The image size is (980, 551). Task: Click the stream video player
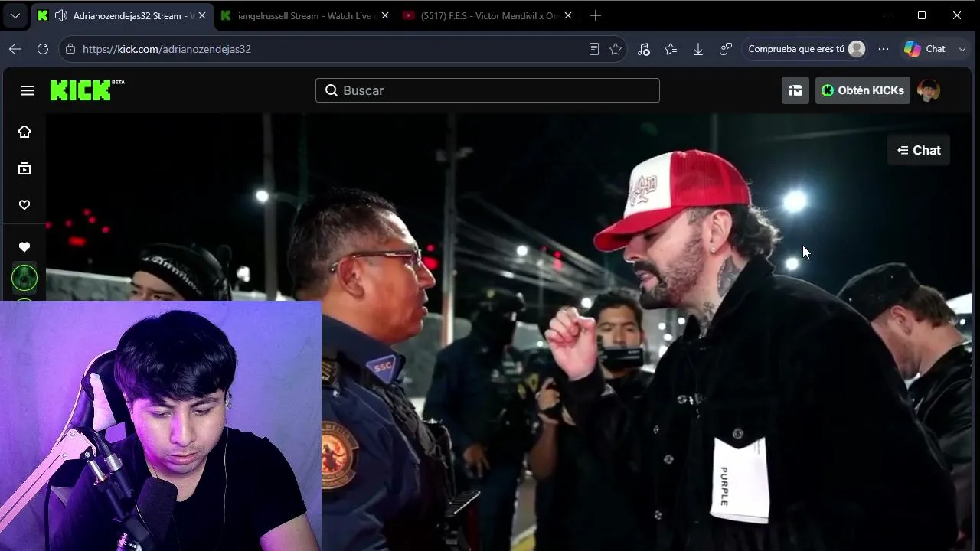point(508,332)
